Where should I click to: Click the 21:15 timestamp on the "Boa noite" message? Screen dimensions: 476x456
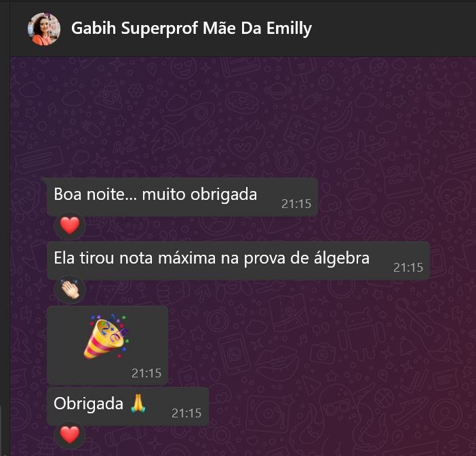pyautogui.click(x=296, y=204)
